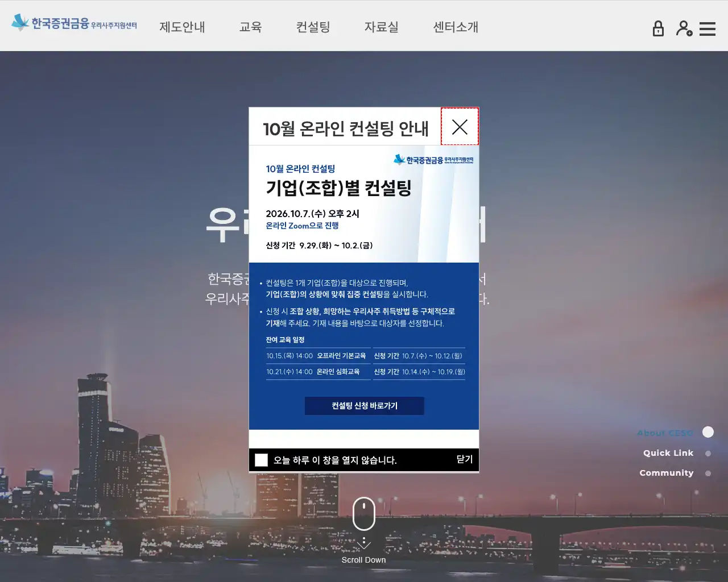Click the date text '2026.10.7.(수) 오후 2시'

point(313,214)
